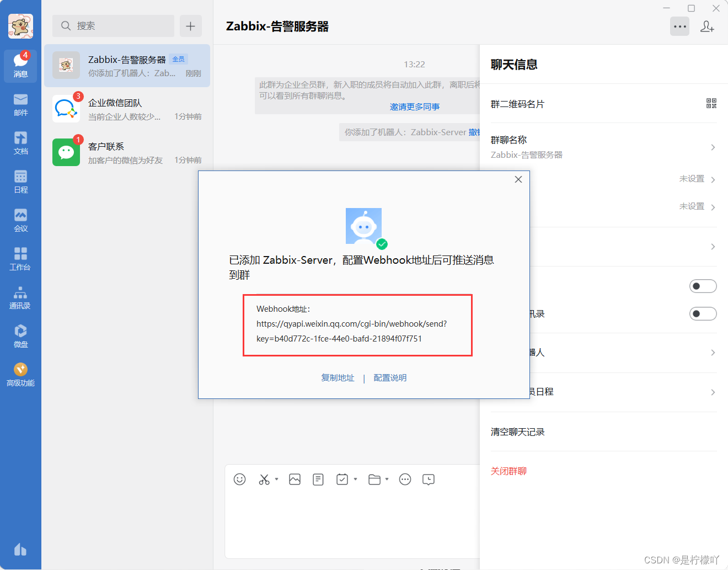
Task: Click the circled ellipsis more icon in chat toolbar
Action: (x=405, y=480)
